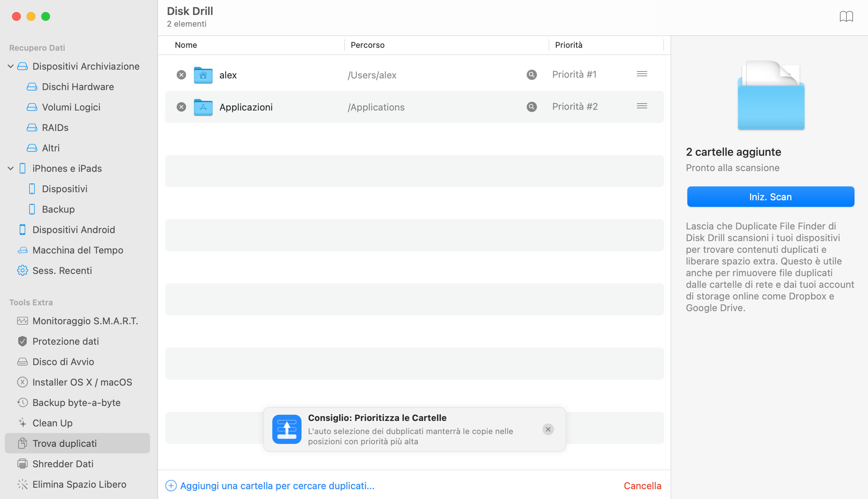Click the tip's prioritize folders icon
This screenshot has width=868, height=499.
pyautogui.click(x=287, y=429)
